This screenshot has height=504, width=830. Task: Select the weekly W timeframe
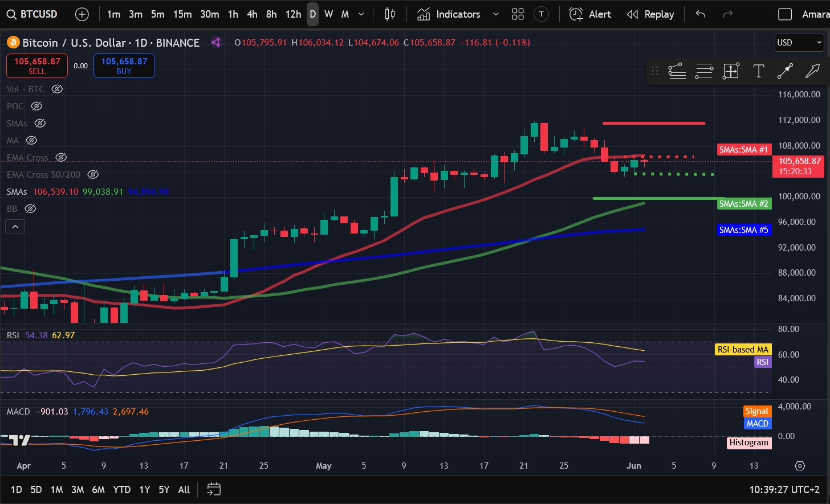click(329, 14)
